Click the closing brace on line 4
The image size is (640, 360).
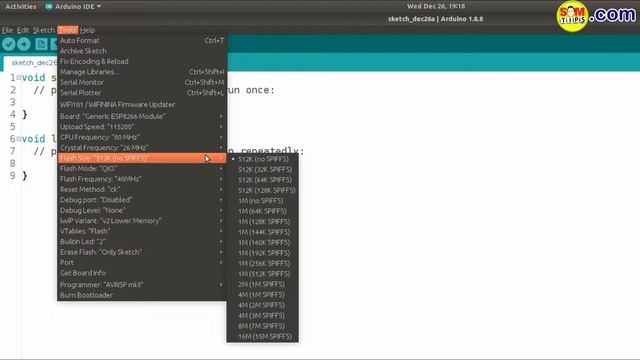24,114
